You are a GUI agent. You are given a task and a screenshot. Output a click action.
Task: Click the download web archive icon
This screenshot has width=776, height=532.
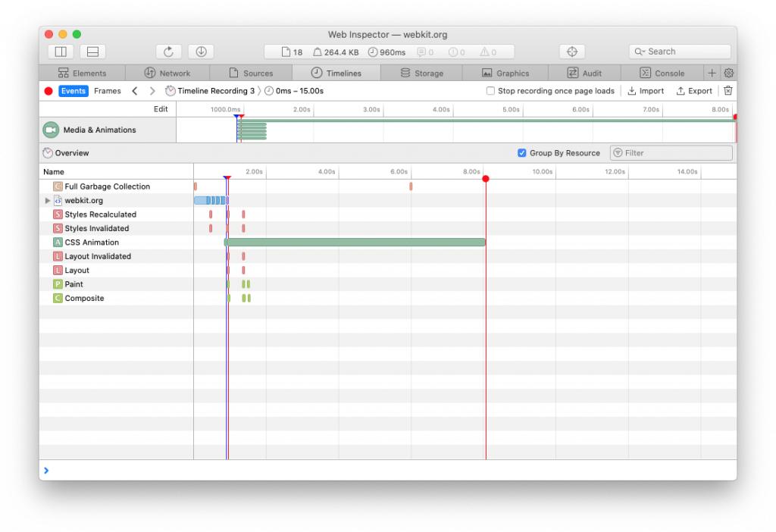[x=200, y=51]
